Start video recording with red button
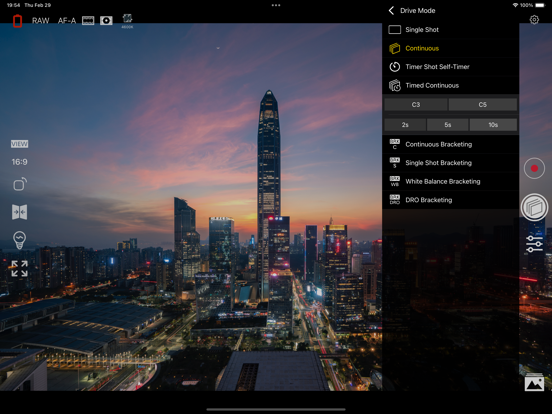Viewport: 552px width, 414px height. pyautogui.click(x=534, y=168)
